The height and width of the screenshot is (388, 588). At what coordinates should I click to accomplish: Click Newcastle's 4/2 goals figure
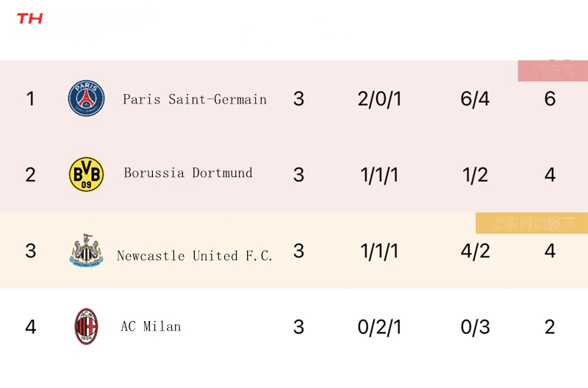pos(475,251)
